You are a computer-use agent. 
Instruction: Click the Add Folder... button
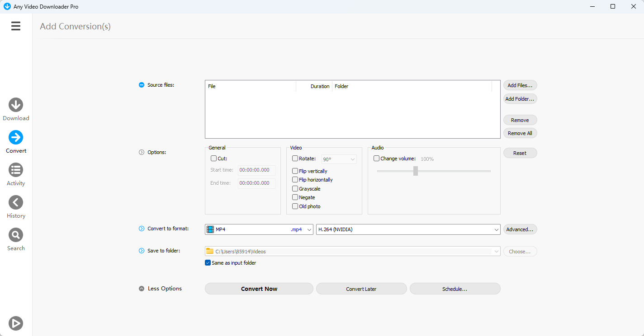click(x=520, y=99)
